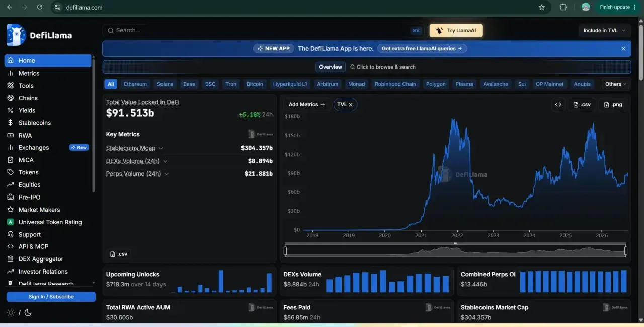
Task: Click the Metrics bar-chart sidebar icon
Action: tap(10, 73)
